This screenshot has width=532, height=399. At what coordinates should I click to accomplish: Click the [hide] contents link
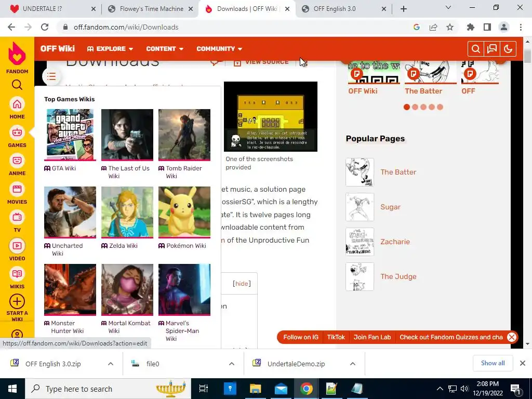coord(242,284)
